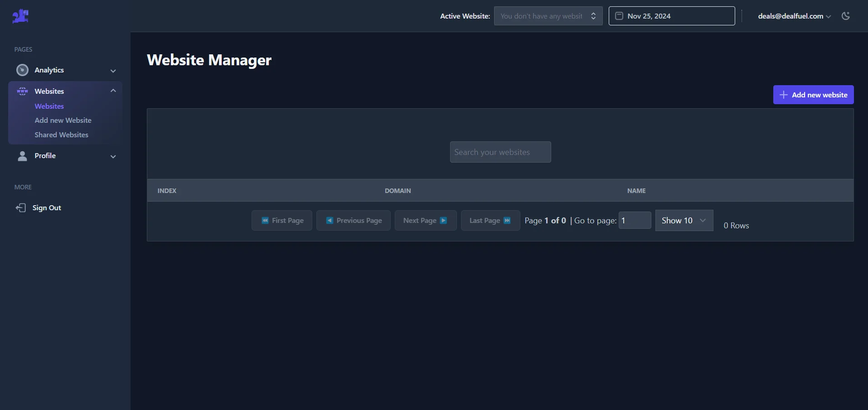Click the Add new Website sidebar link
Viewport: 868px width, 410px height.
tap(63, 120)
